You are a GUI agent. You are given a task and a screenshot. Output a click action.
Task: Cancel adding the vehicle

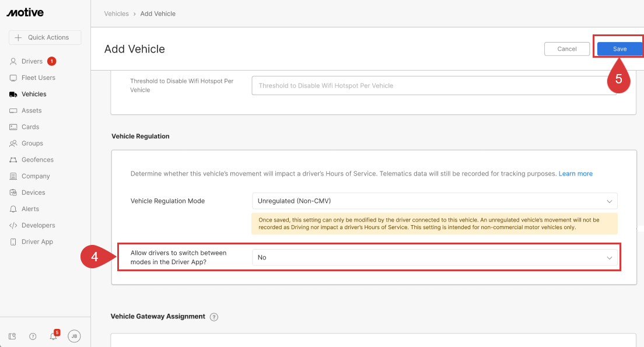[567, 49]
